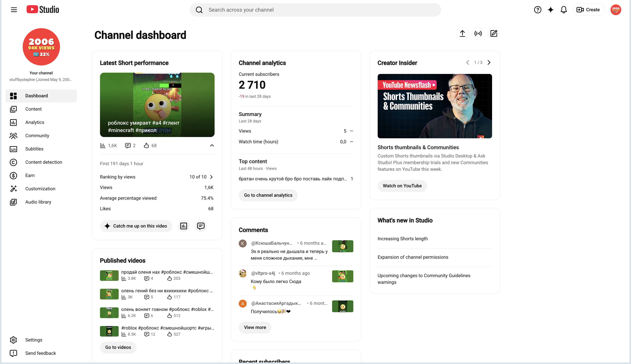Click the YouTube Studio logo
The image size is (631, 364).
43,10
